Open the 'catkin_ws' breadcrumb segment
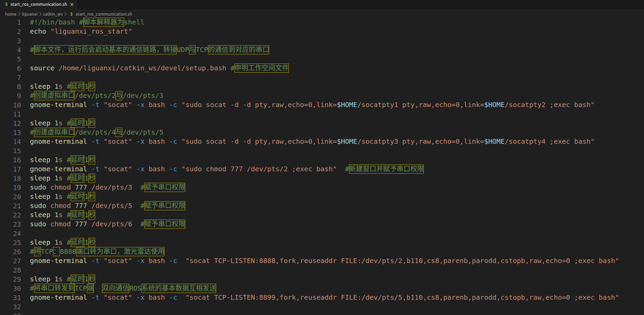This screenshot has width=644, height=315. [x=53, y=14]
